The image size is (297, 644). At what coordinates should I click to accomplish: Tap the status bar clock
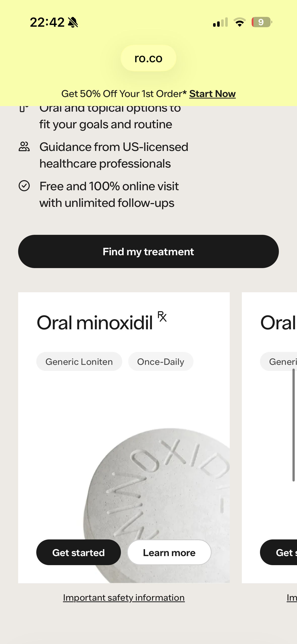pyautogui.click(x=47, y=22)
